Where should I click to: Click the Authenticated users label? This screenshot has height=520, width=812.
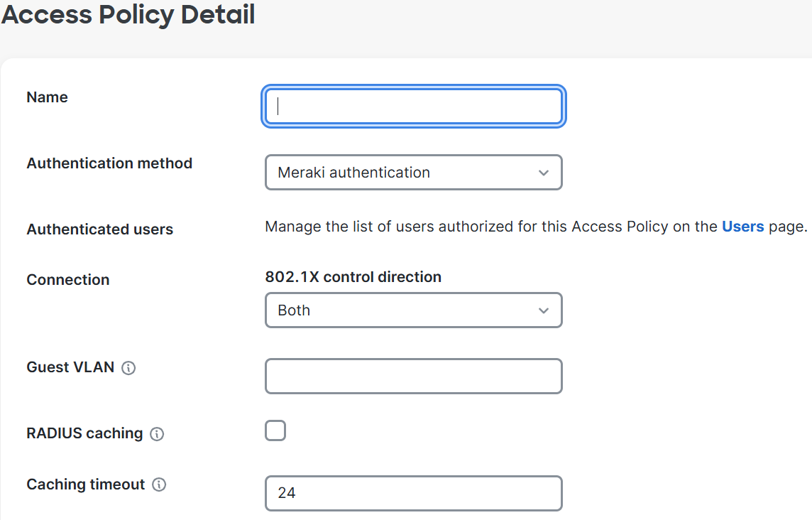pyautogui.click(x=100, y=229)
